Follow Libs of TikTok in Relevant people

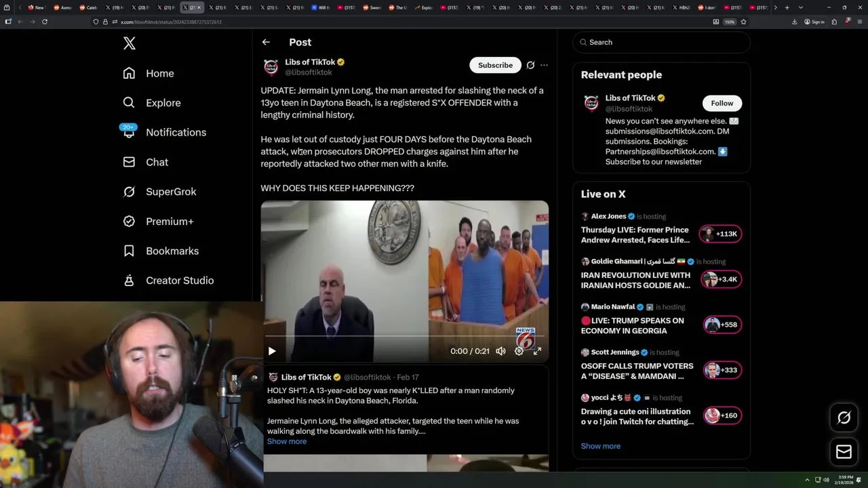[x=722, y=103]
